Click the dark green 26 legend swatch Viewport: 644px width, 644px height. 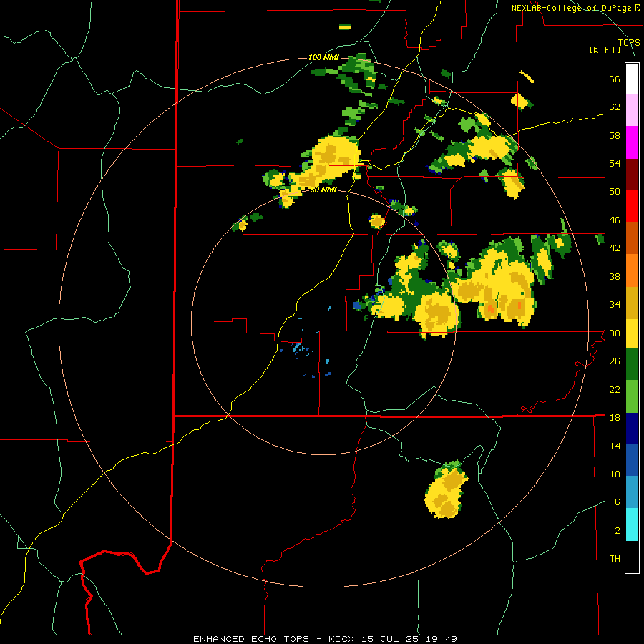632,364
